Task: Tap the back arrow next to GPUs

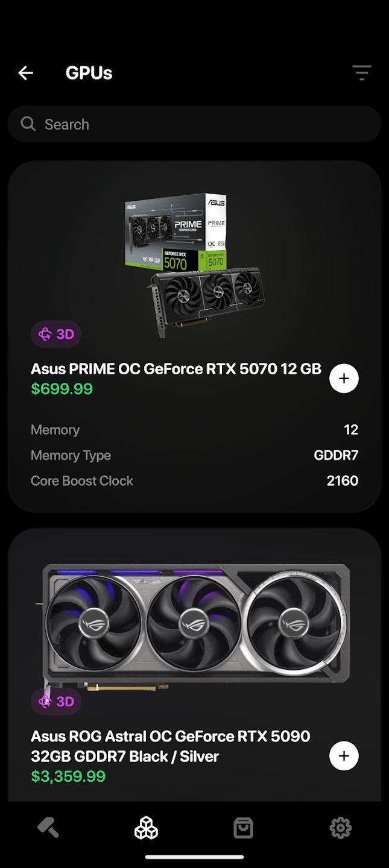Action: tap(25, 72)
